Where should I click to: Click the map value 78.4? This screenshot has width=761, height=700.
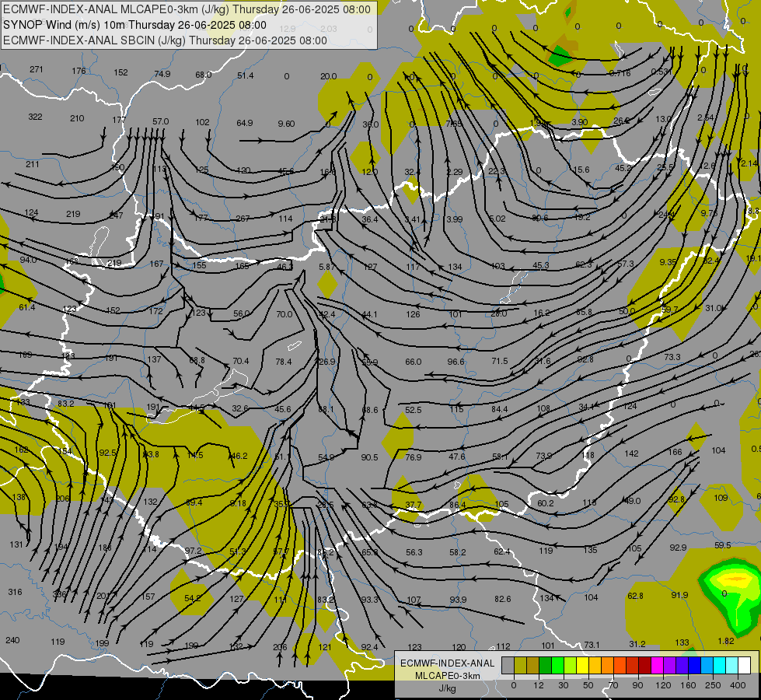point(284,362)
